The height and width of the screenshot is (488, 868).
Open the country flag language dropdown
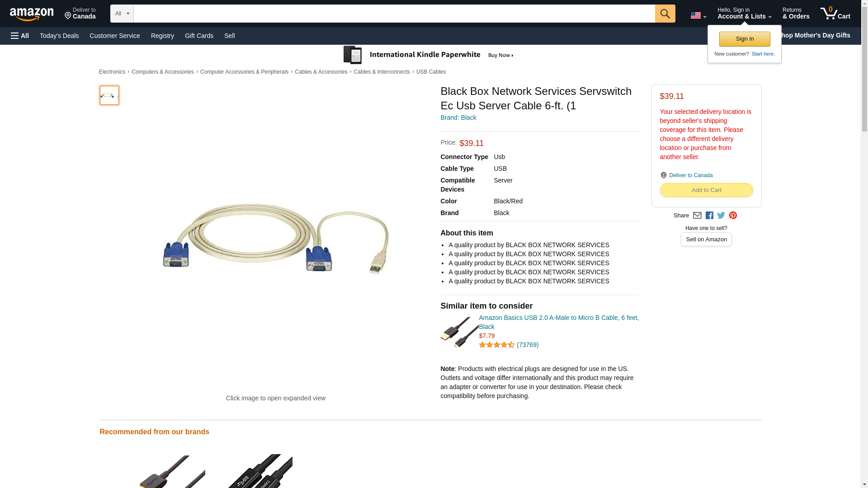(x=698, y=15)
